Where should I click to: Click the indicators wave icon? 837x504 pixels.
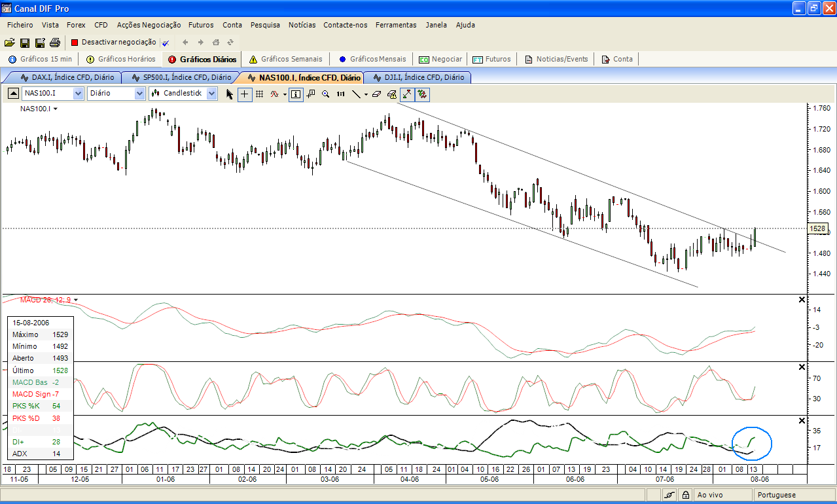(275, 94)
